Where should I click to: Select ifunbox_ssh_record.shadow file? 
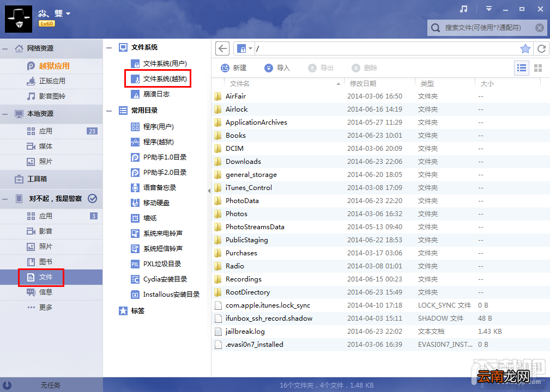pos(380,318)
